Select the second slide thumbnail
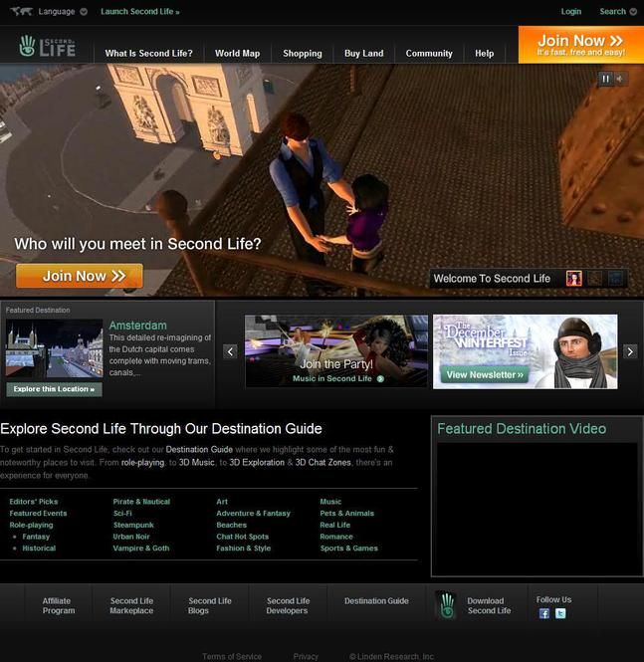Screen dimensions: 644x662 (x=594, y=279)
